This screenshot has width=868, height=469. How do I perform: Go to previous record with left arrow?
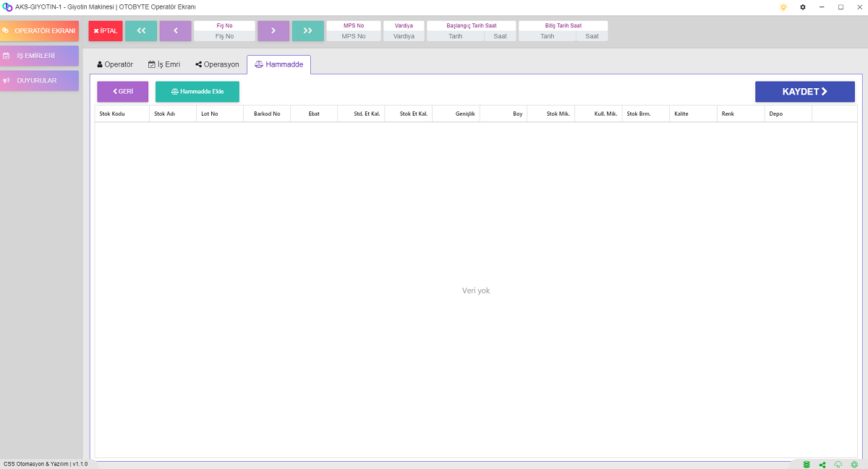pyautogui.click(x=176, y=30)
